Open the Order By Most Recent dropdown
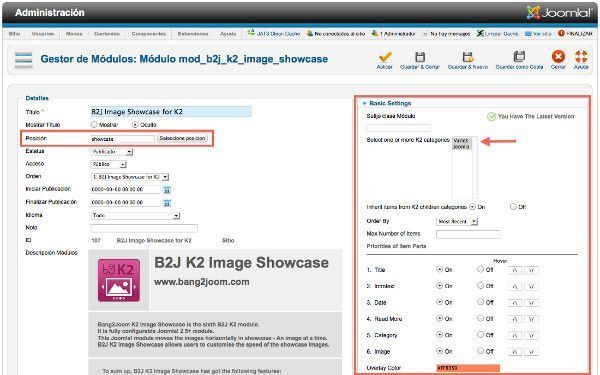The image size is (600, 375). pos(457,222)
